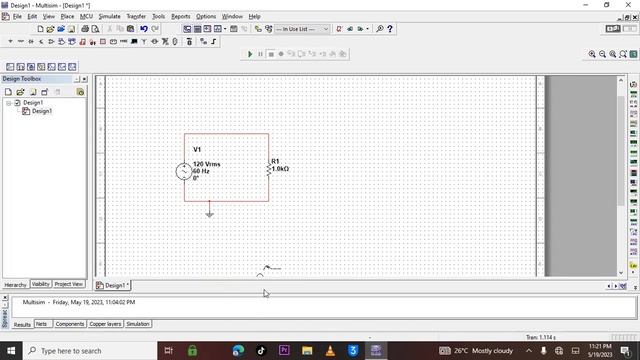The width and height of the screenshot is (640, 360).
Task: Open the Nets tab in spreadsheet view
Action: 42,324
